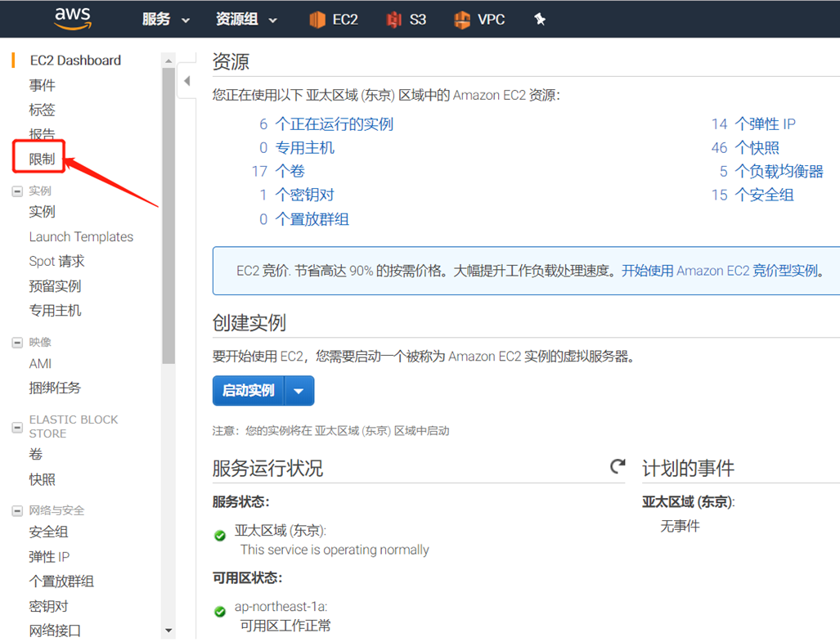Open S3 from the navigation bar icon
Image resolution: width=840 pixels, height=642 pixels.
407,18
